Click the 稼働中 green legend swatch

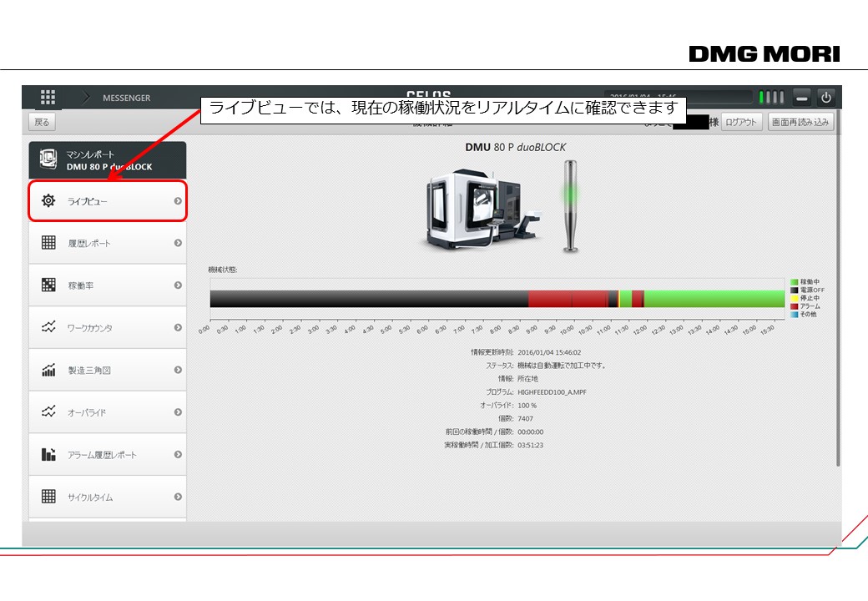click(795, 282)
